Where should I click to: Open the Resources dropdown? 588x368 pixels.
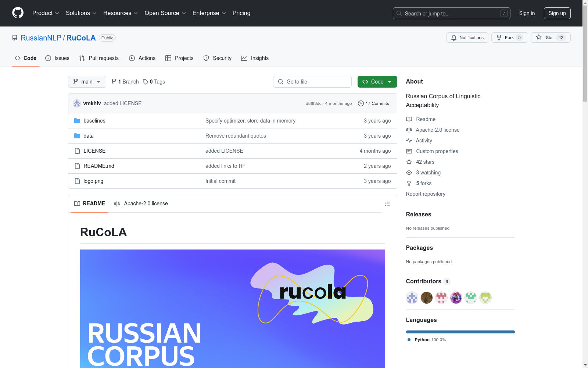pos(121,13)
